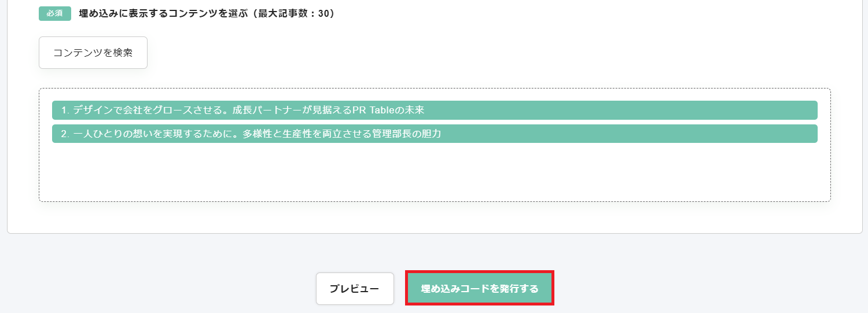Click the green 必須 badge

click(55, 13)
